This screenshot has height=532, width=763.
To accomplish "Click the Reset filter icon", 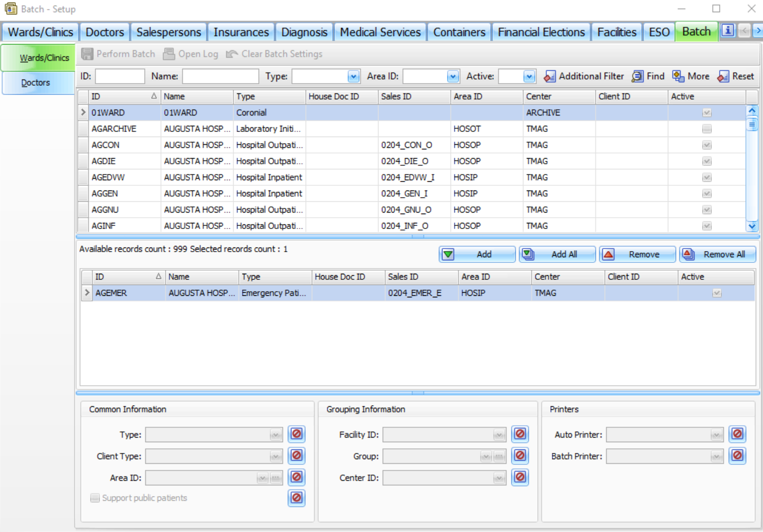I will 723,77.
